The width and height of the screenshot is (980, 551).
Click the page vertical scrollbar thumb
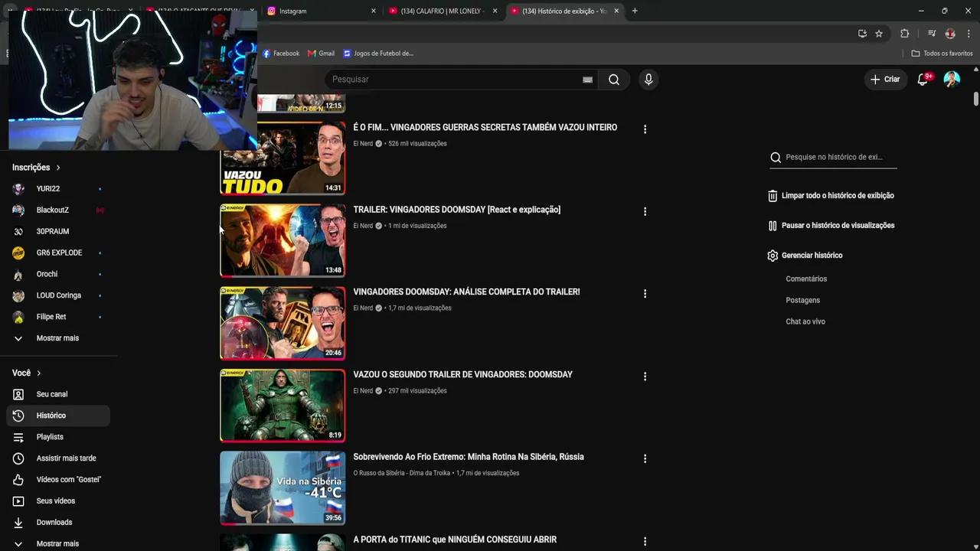pos(976,99)
